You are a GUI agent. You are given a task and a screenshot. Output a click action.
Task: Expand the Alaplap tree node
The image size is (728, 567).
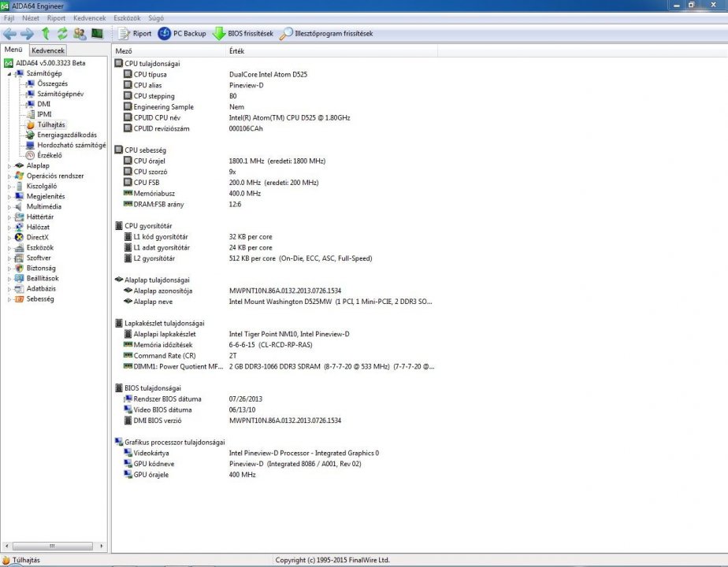(9, 165)
